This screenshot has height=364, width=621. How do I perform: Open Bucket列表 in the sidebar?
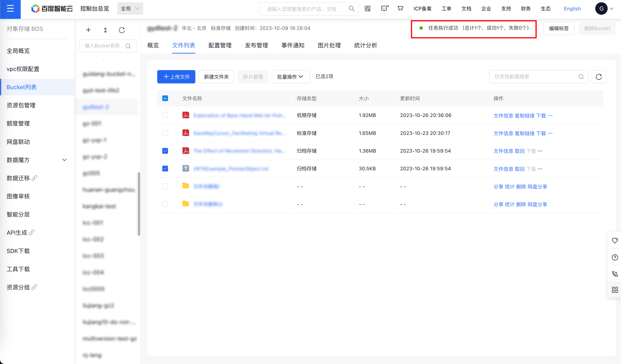pyautogui.click(x=37, y=87)
